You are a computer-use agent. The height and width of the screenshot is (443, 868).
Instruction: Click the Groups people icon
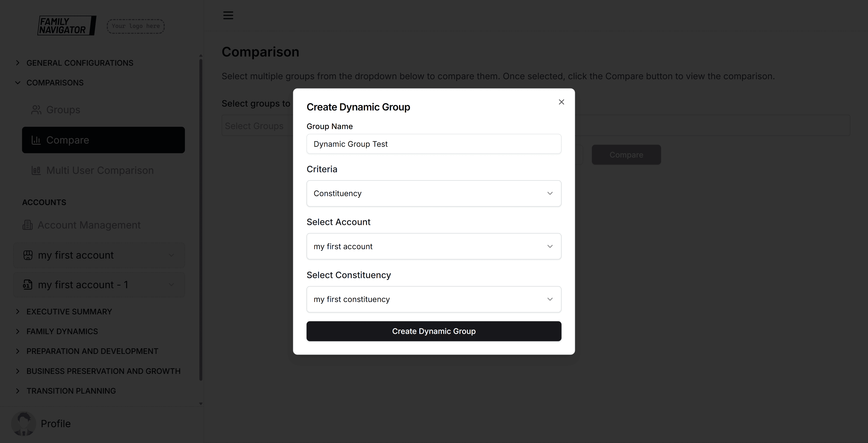[36, 110]
